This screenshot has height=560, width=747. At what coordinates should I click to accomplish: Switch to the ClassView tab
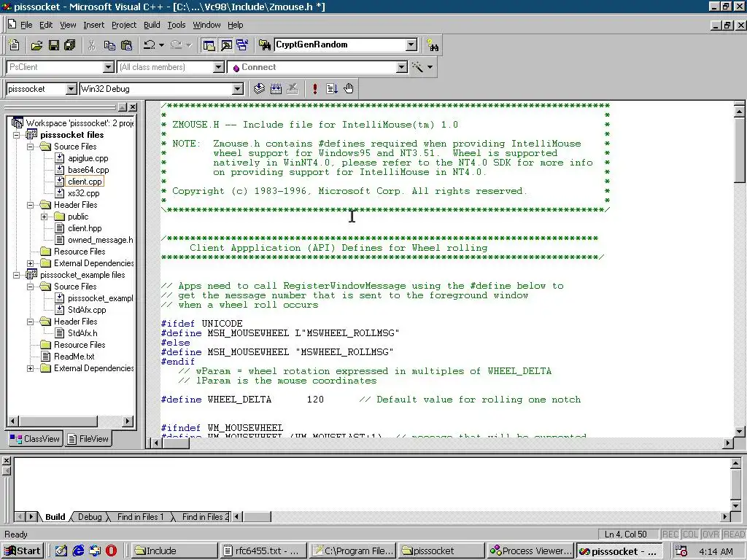(35, 438)
